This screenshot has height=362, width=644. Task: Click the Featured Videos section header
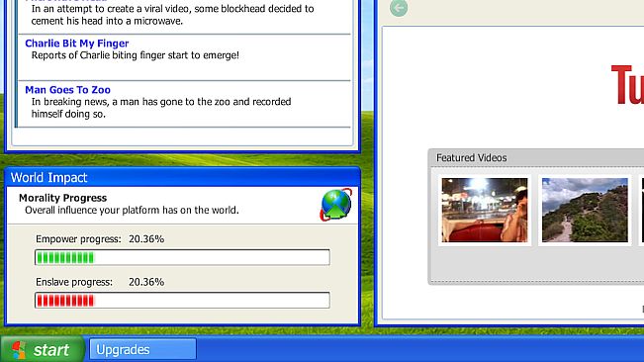pyautogui.click(x=472, y=158)
